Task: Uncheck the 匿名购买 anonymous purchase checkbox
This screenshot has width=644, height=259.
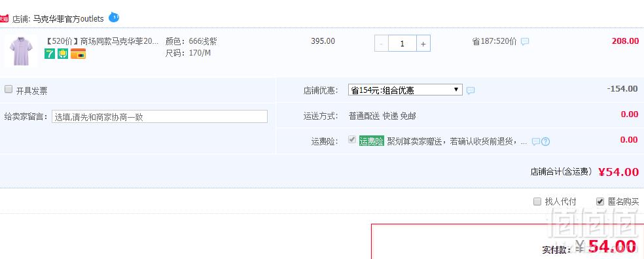Action: point(600,201)
